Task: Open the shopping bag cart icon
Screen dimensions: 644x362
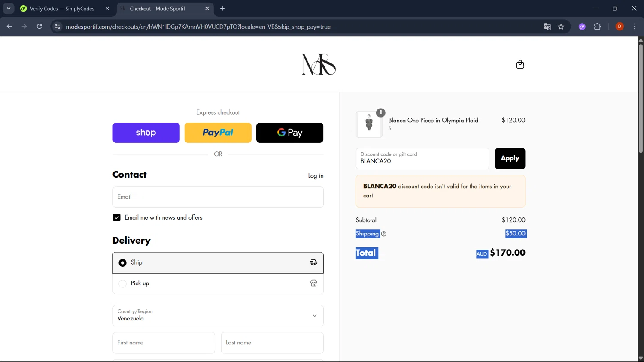Action: tap(520, 64)
